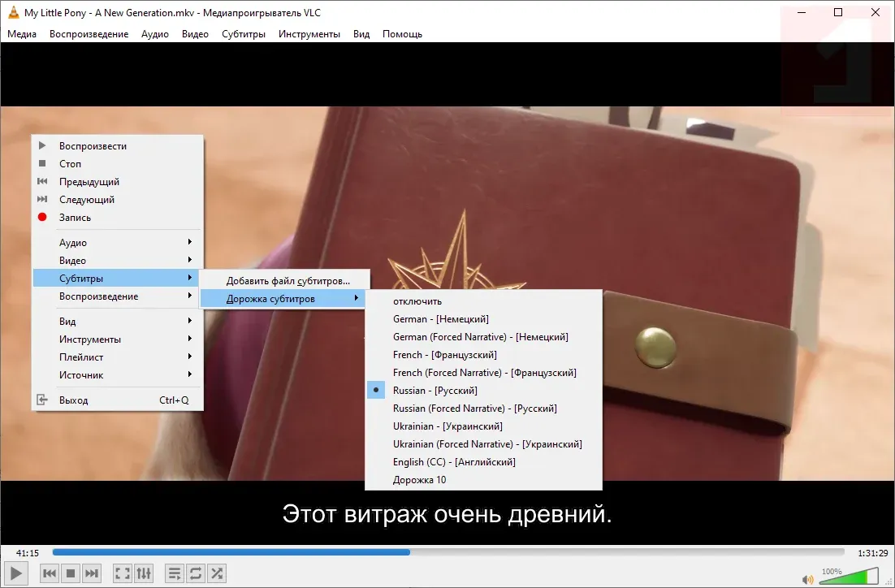Skip to previous media in bottom toolbar
The width and height of the screenshot is (895, 588).
pos(50,573)
